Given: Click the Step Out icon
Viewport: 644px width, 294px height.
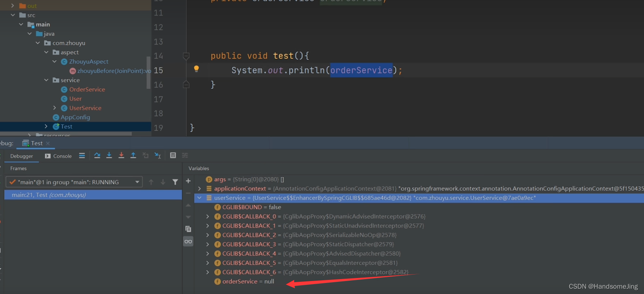Looking at the screenshot, I should (133, 155).
